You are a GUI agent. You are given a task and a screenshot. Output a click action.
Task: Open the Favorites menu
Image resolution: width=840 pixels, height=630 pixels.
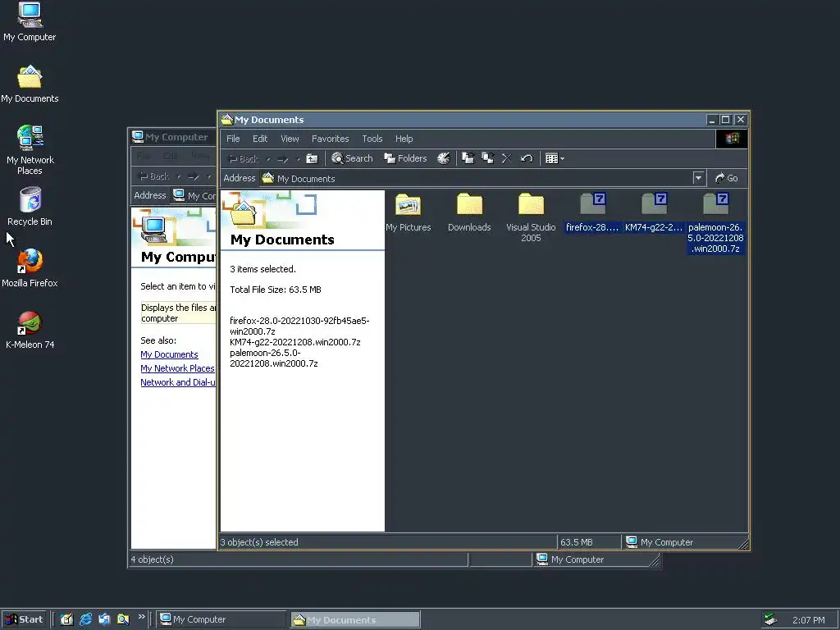point(330,139)
